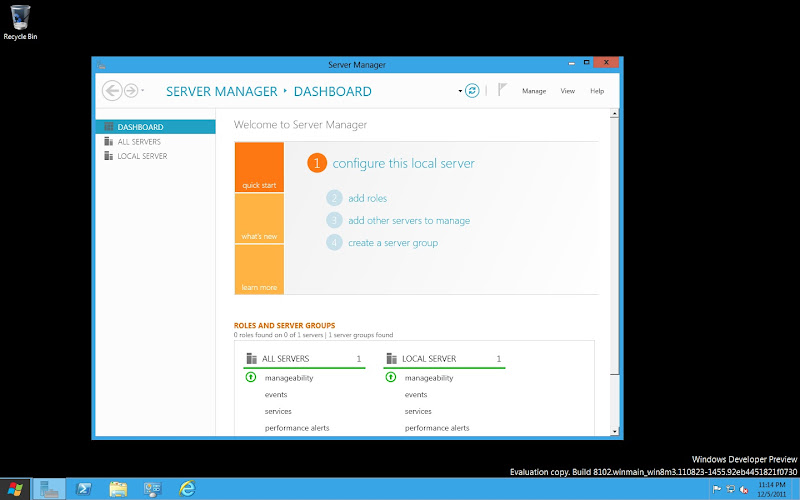Click configure this local server link
Image resolution: width=800 pixels, height=500 pixels.
(404, 163)
